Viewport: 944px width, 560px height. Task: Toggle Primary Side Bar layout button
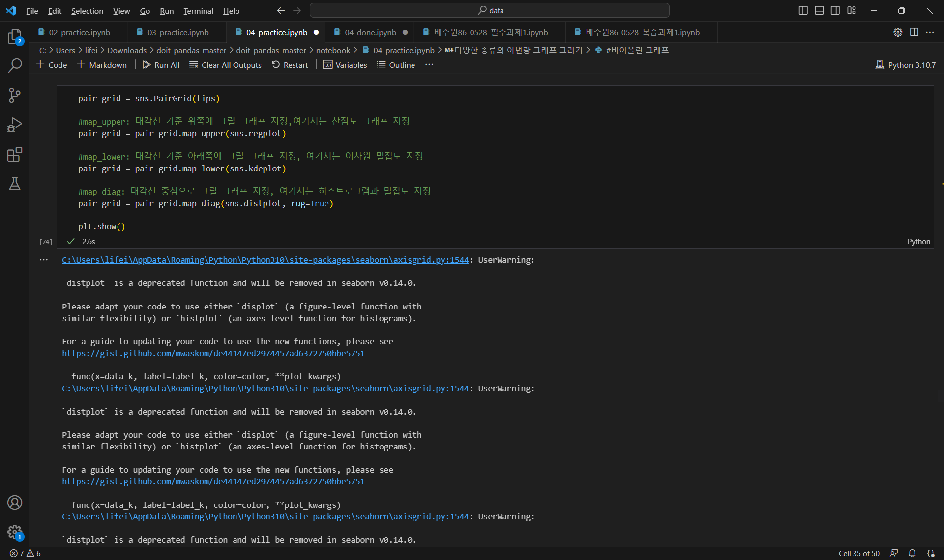point(803,10)
